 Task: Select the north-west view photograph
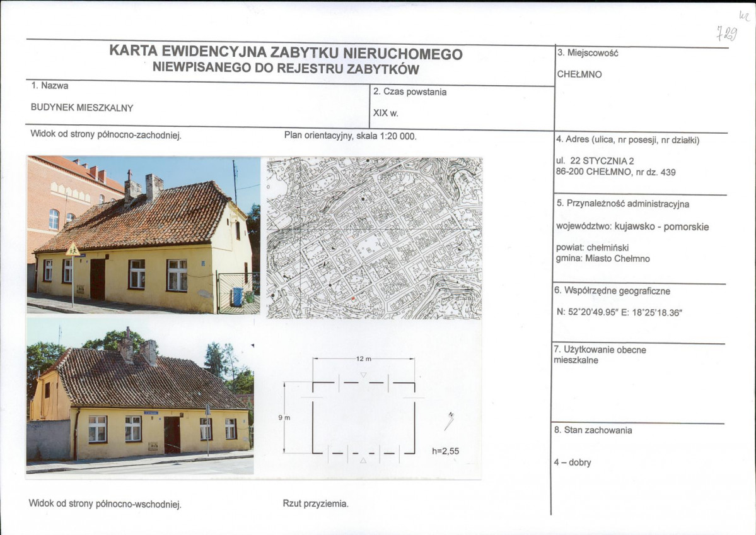[142, 237]
